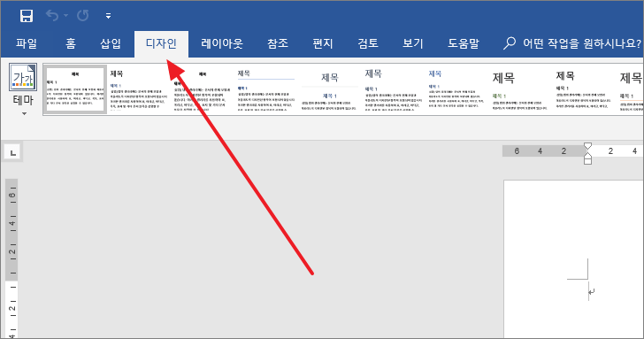This screenshot has height=339, width=644.
Task: Switch to the 레이아웃 tab
Action: [x=222, y=43]
